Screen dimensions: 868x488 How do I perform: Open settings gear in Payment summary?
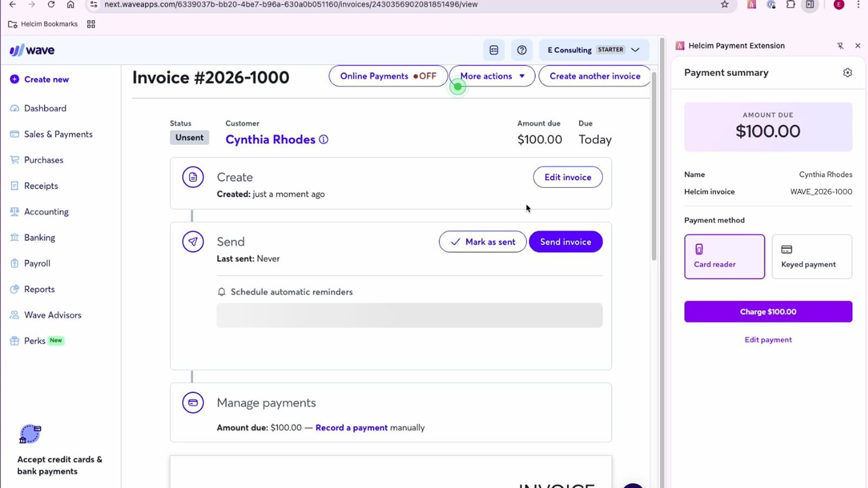847,73
